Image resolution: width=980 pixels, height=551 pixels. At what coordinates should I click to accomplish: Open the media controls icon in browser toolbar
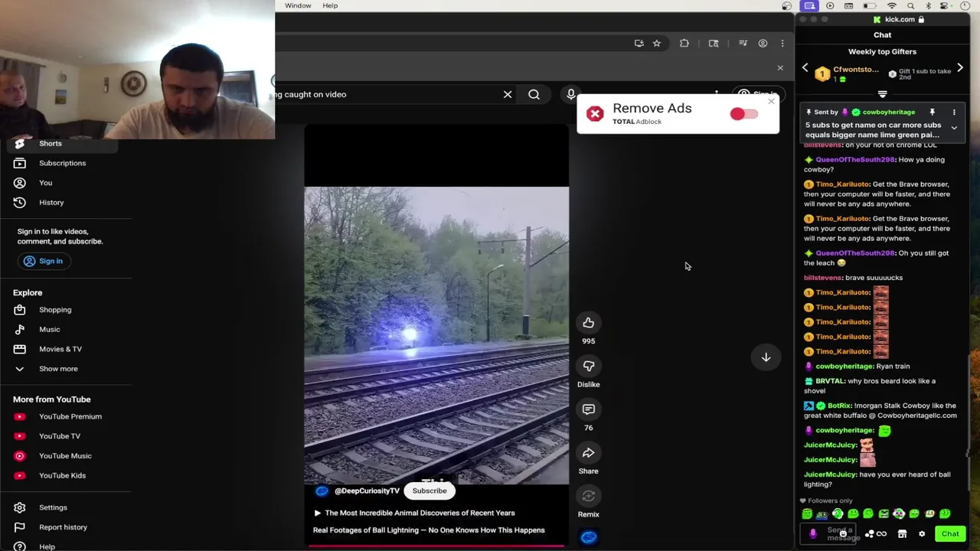tap(743, 44)
